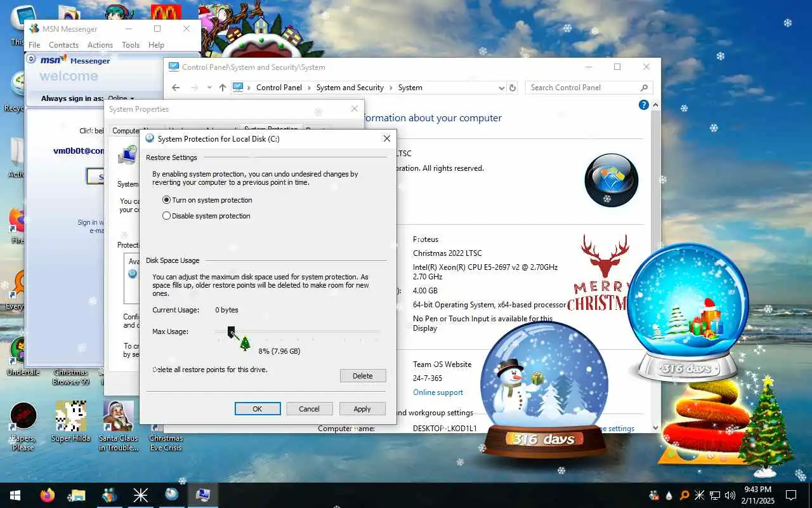Open the 9:43 PM clock and calendar
The height and width of the screenshot is (508, 812).
click(757, 495)
